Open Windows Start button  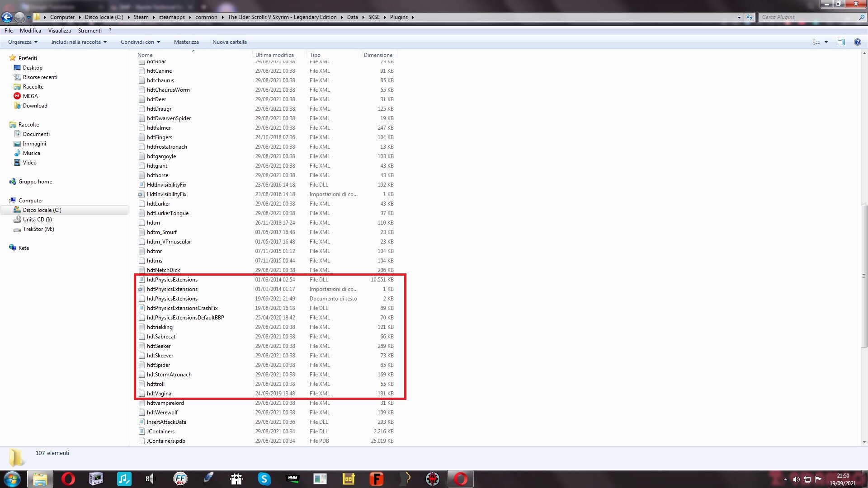tap(12, 479)
